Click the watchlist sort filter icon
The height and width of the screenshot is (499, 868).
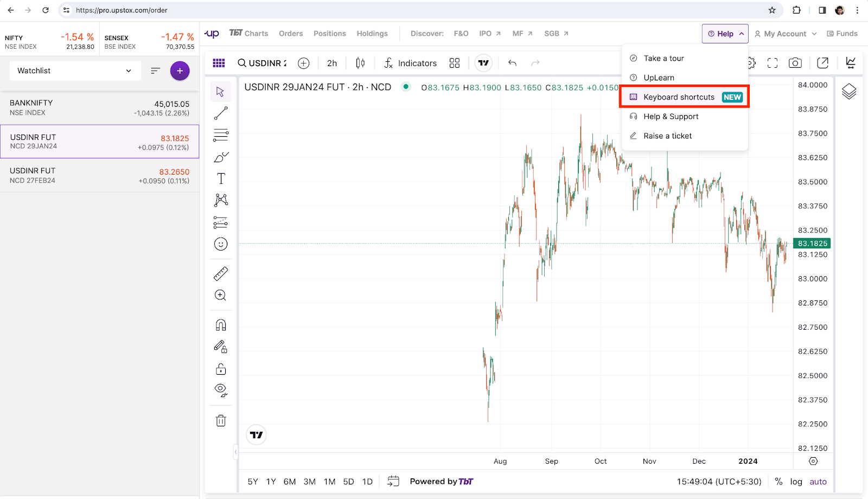point(156,71)
